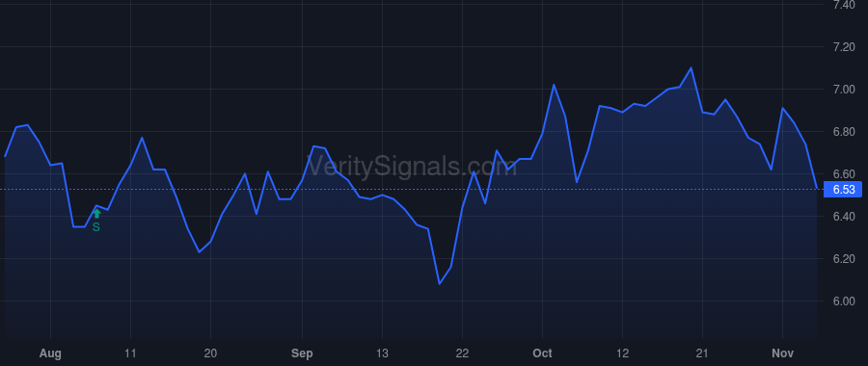Click the Sep label on time axis
The height and width of the screenshot is (366, 868).
click(302, 353)
